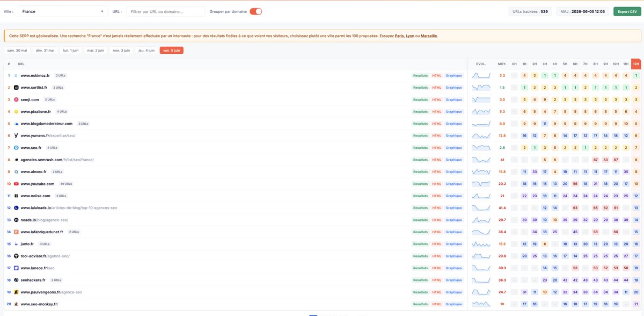The image size is (644, 316).
Task: Open Resultats for www.eskimoz.fr
Action: pyautogui.click(x=420, y=76)
